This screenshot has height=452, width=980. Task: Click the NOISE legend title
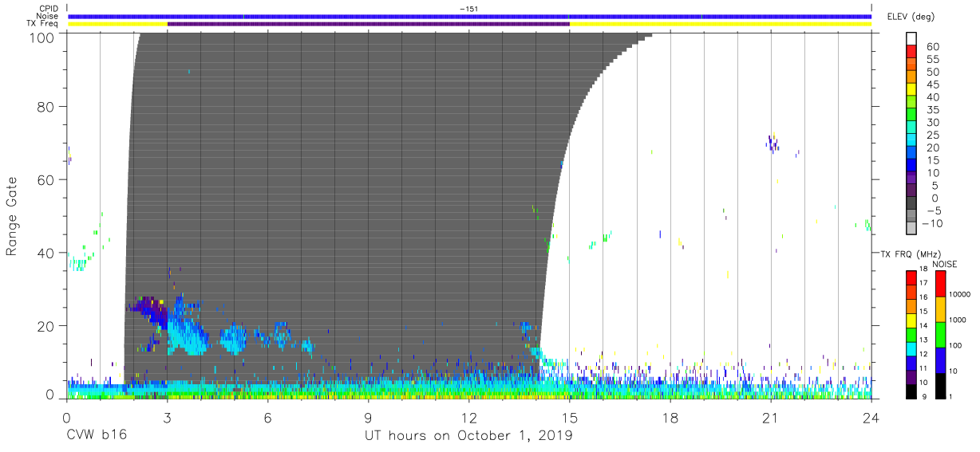click(944, 264)
